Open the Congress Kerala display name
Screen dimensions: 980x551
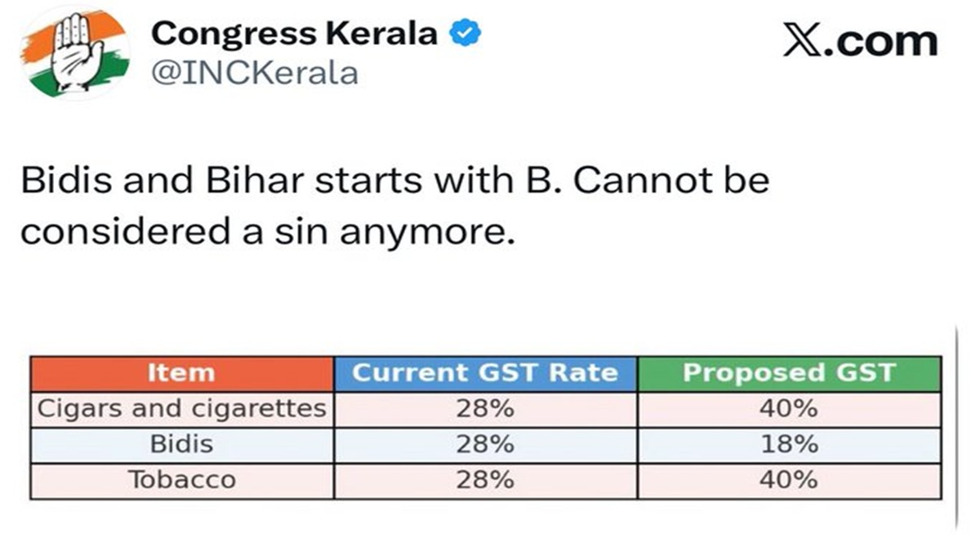click(296, 34)
